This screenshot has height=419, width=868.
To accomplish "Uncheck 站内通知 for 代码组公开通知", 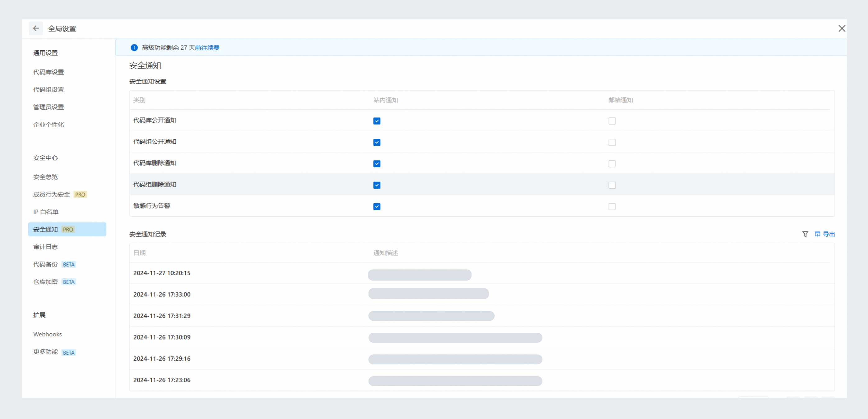I will point(377,142).
